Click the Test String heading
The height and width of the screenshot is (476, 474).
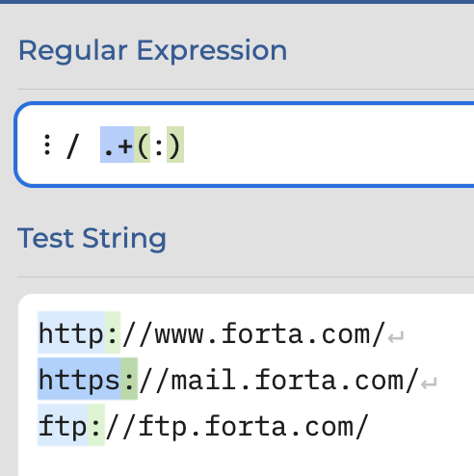tap(92, 238)
